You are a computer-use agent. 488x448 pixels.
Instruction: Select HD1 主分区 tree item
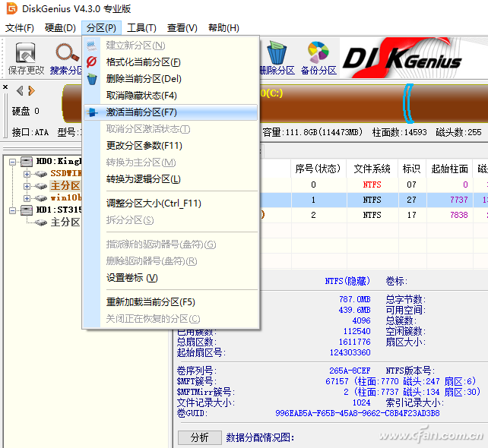tap(65, 222)
